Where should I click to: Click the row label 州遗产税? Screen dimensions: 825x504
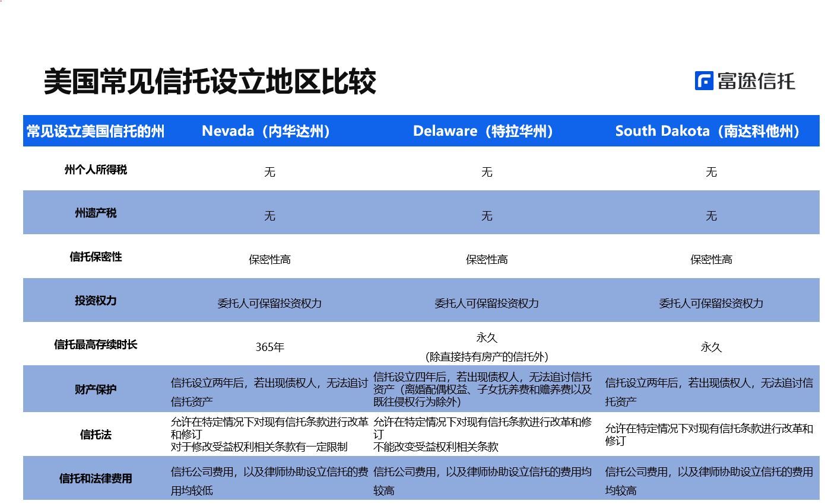(x=96, y=213)
